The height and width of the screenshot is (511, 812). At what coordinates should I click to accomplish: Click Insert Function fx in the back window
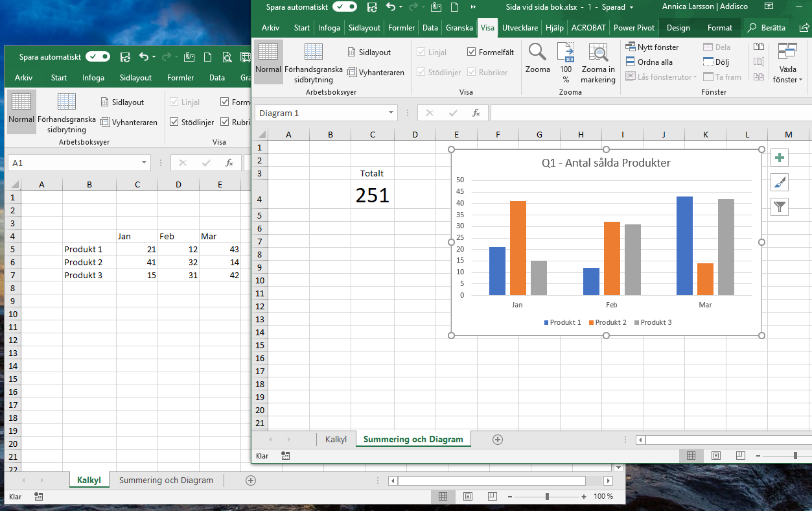tap(229, 163)
